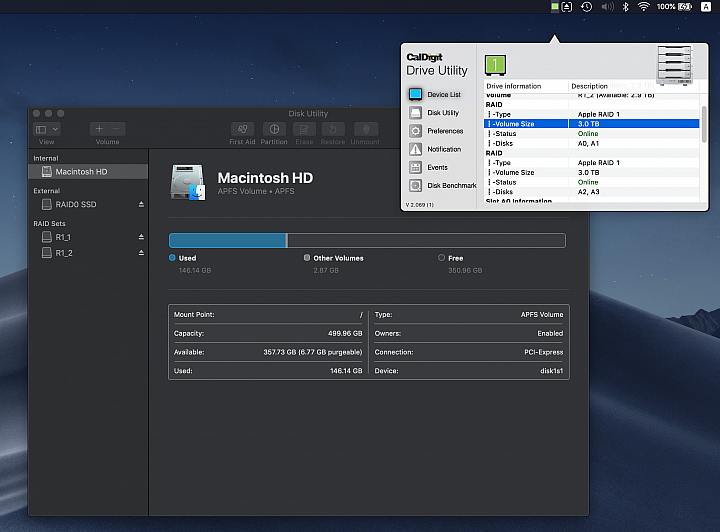Click the CalDigit menu bar status icon
This screenshot has height=532, width=720.
click(x=555, y=6)
